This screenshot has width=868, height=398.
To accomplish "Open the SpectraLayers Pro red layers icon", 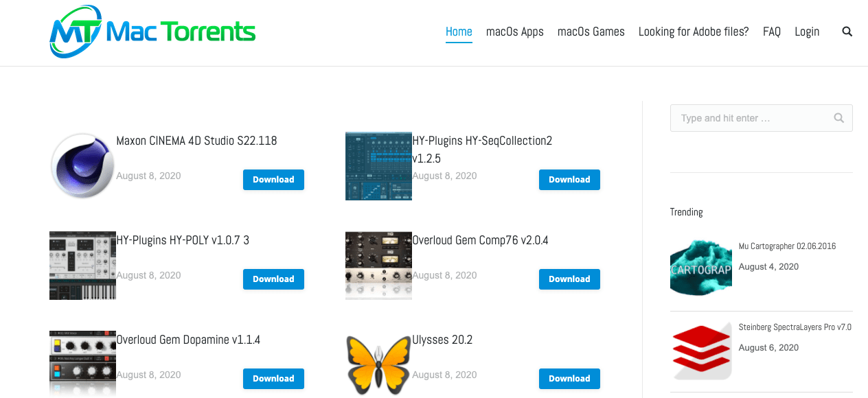I will [701, 351].
